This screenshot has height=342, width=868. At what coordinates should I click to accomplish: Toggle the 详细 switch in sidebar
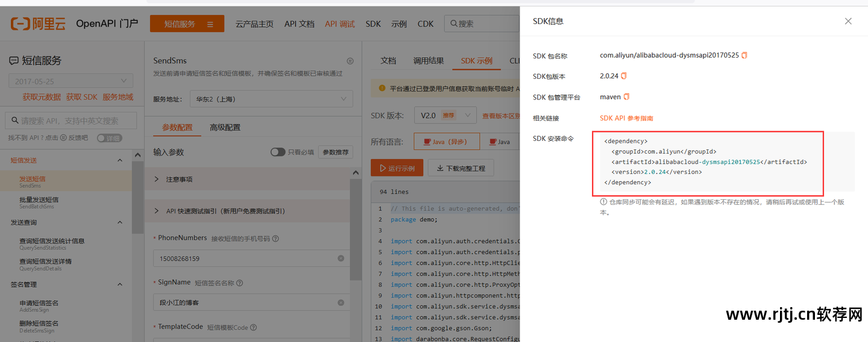(x=109, y=138)
